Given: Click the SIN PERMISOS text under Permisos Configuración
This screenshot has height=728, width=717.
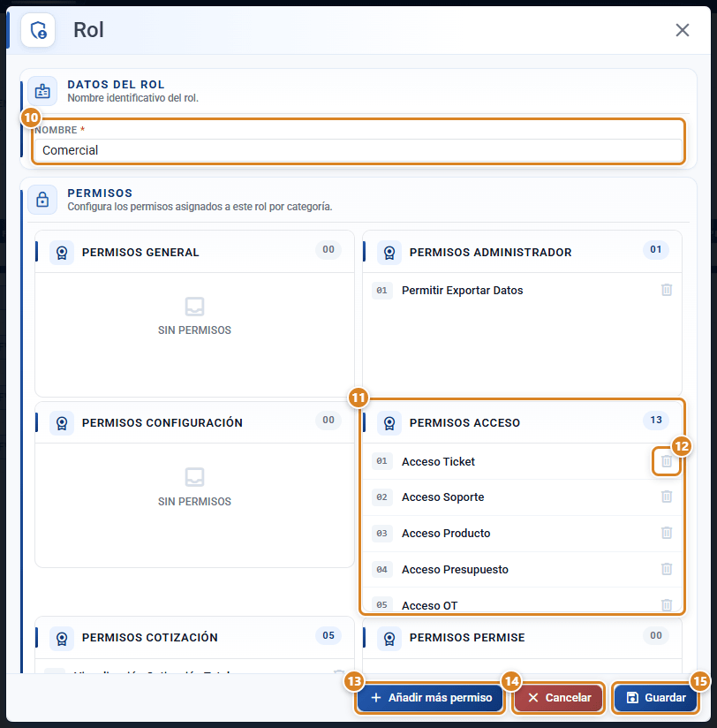Looking at the screenshot, I should pos(194,502).
